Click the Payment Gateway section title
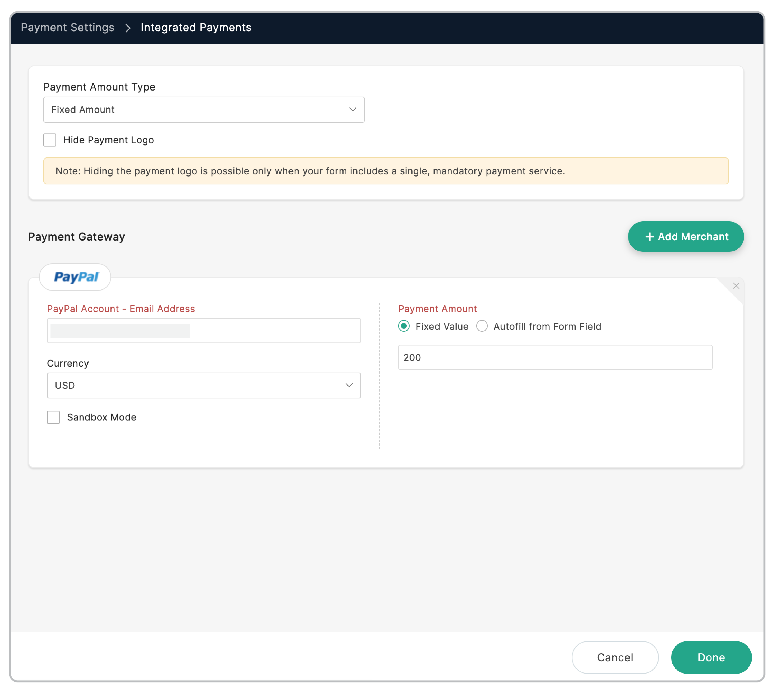Viewport: 776px width, 700px height. 76,237
